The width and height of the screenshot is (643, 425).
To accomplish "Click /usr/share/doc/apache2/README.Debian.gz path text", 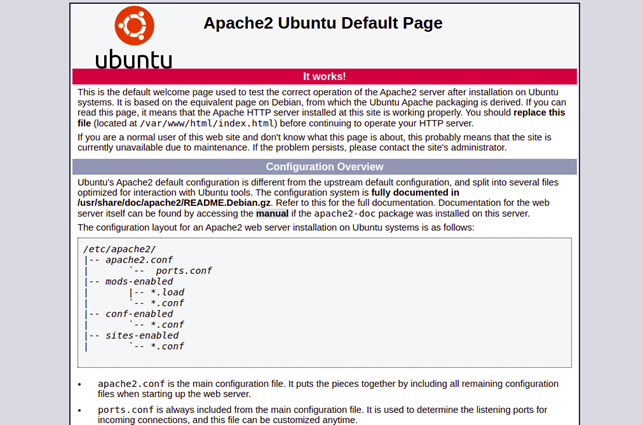I will tap(174, 203).
